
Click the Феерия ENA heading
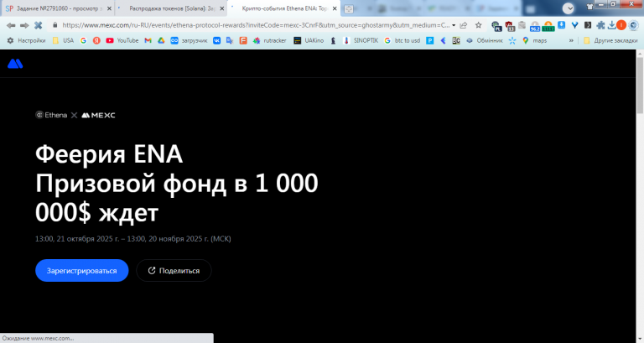point(109,154)
